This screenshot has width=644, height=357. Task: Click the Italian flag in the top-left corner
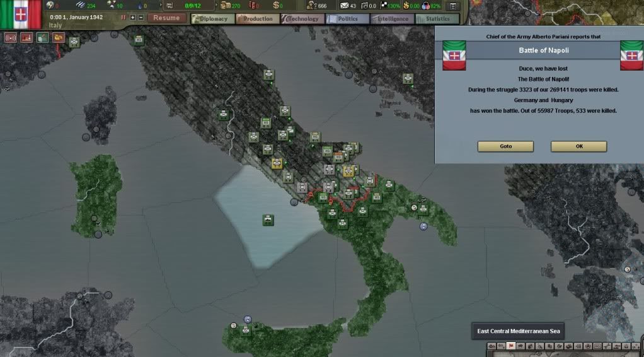[21, 15]
